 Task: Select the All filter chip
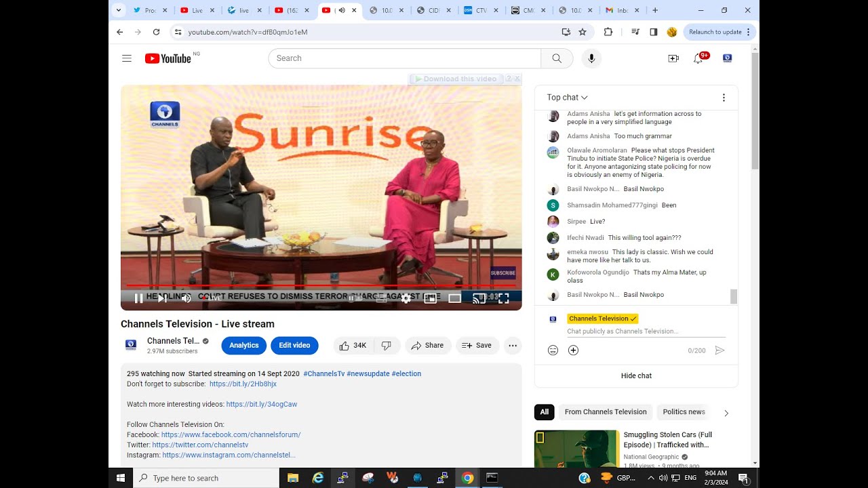click(x=544, y=412)
